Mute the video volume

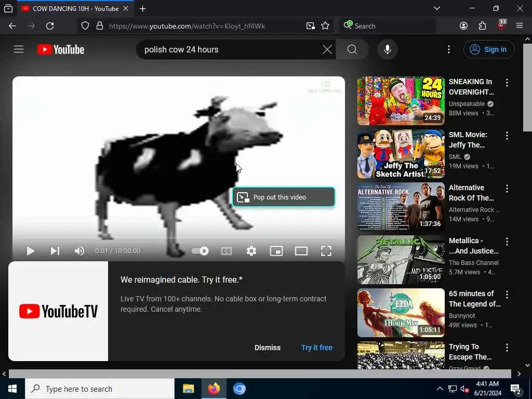coord(79,251)
